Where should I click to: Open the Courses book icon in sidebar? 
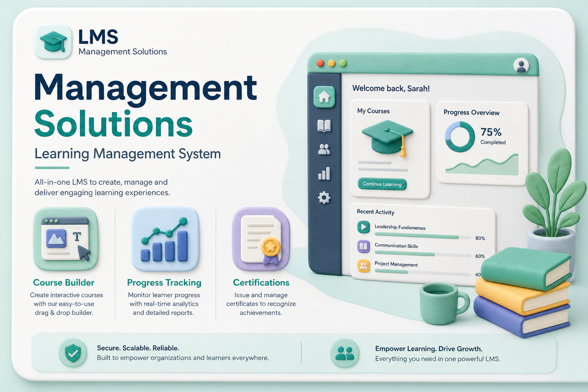tap(324, 126)
